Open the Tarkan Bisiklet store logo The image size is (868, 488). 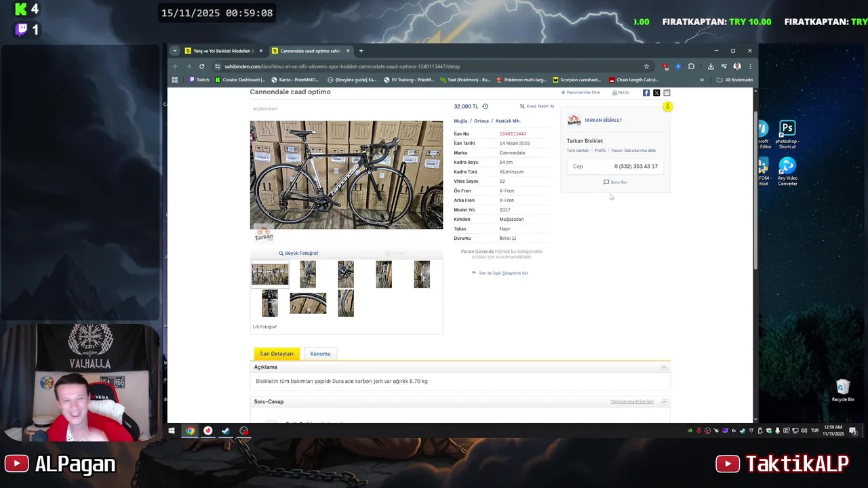coord(574,120)
